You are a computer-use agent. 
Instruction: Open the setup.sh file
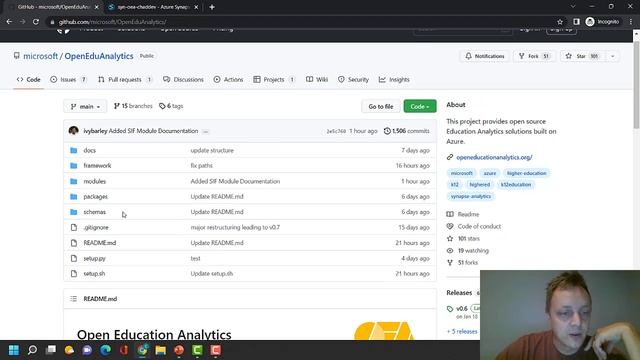[94, 273]
